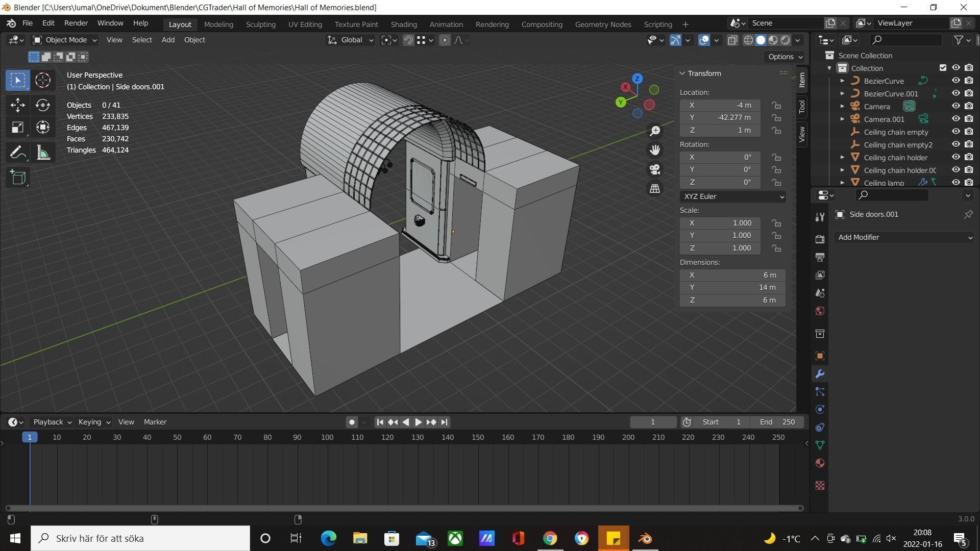Jump to the first frame

[380, 422]
